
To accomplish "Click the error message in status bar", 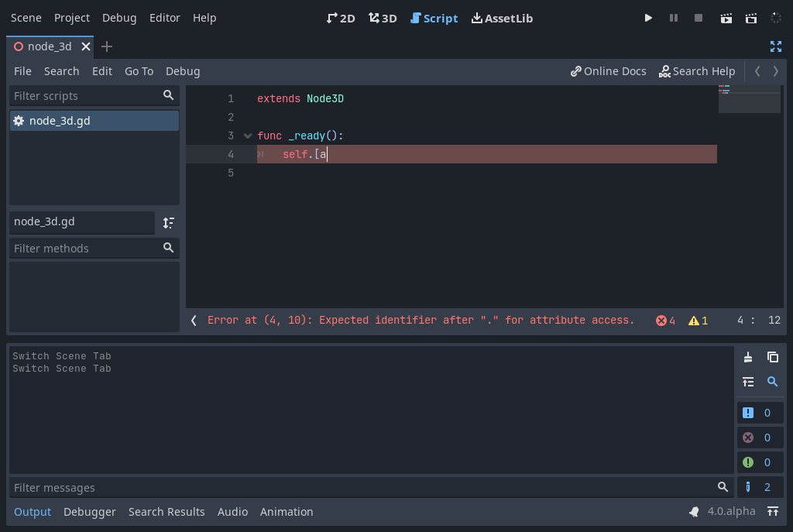I will pos(421,320).
